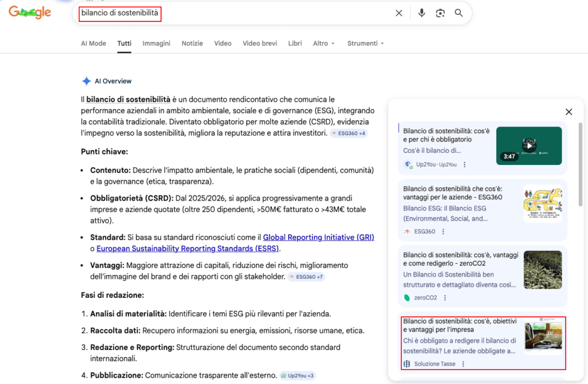Click the ESG360 favicon on the second result
This screenshot has width=588, height=384.
(x=407, y=232)
